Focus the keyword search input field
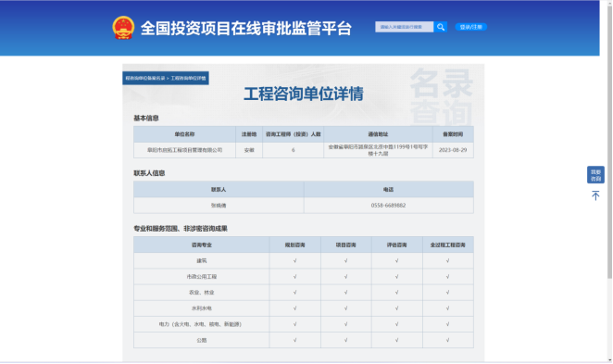 405,27
